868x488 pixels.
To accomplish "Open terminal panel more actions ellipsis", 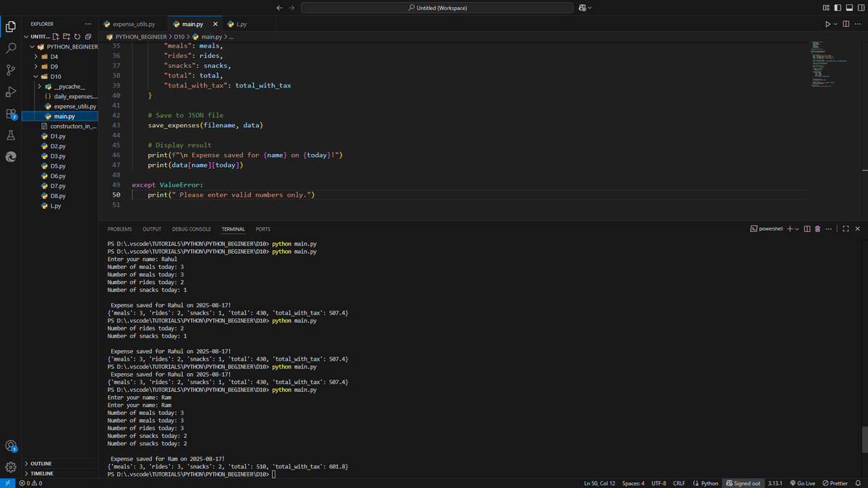I will [828, 229].
